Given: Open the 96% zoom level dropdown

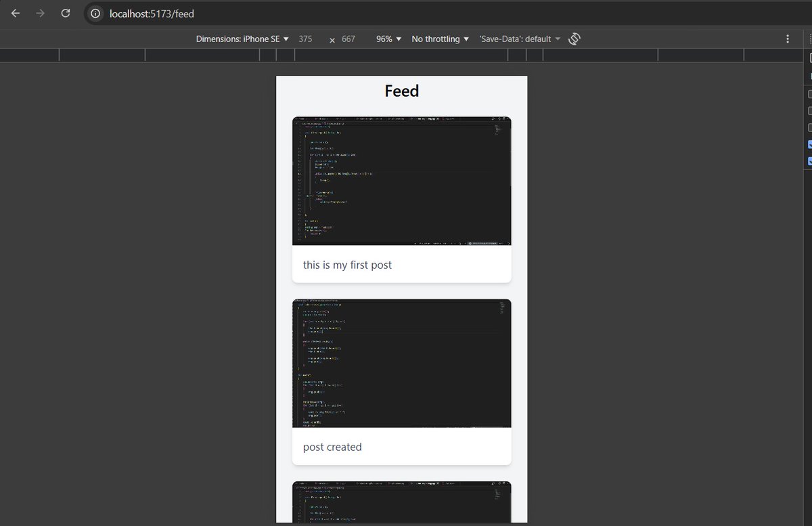Looking at the screenshot, I should [x=389, y=39].
